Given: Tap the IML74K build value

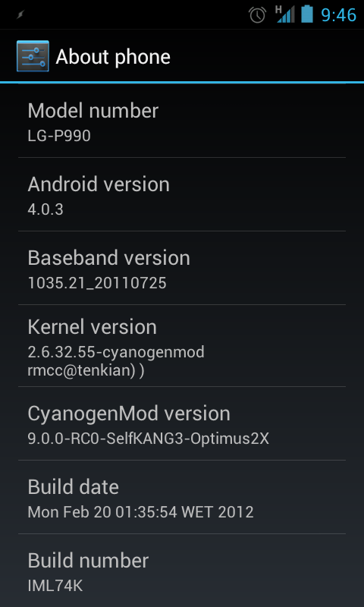Looking at the screenshot, I should [x=55, y=585].
